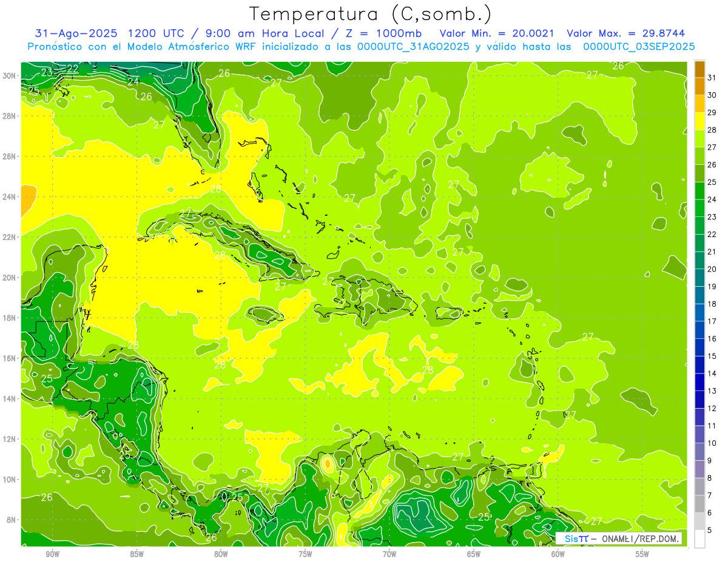728x562 pixels.
Task: Select the '0000UTC_31AGO2025' initialization text
Action: 413,47
